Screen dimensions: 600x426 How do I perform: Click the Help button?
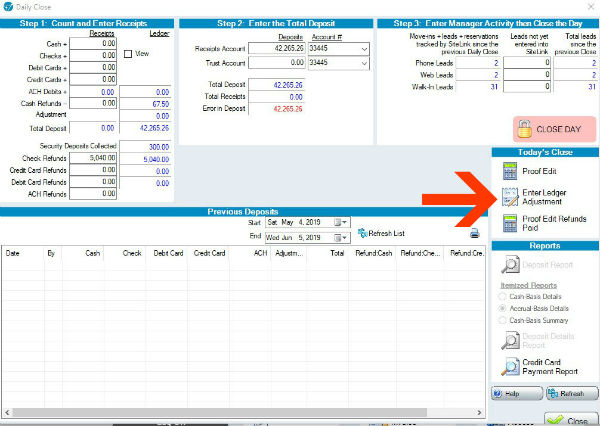pyautogui.click(x=517, y=393)
